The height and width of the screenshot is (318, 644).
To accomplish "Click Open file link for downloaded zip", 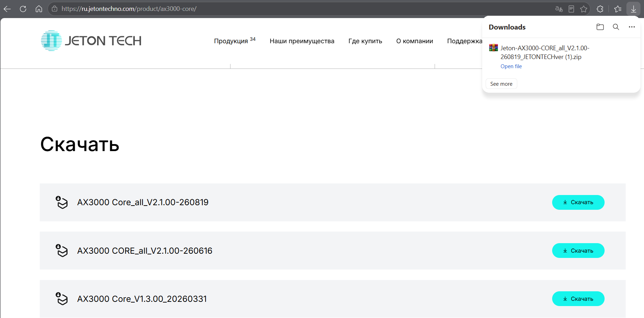I will click(x=511, y=66).
